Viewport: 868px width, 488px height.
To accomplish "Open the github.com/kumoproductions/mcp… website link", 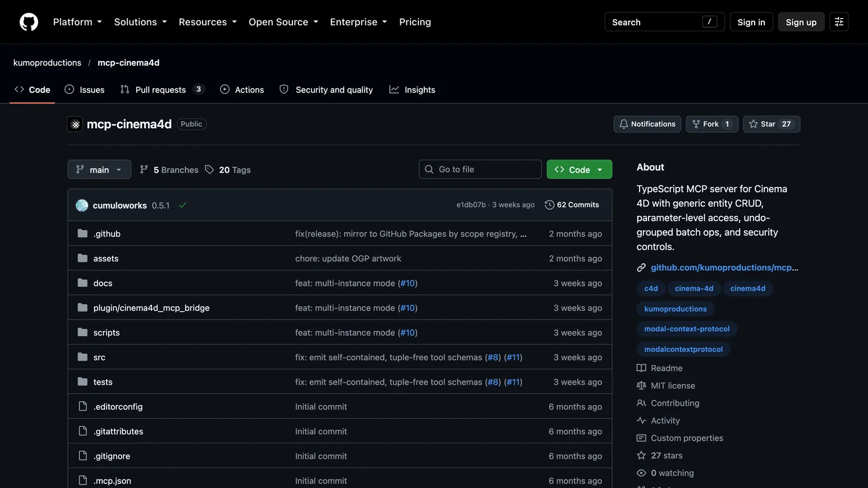I will click(x=725, y=267).
